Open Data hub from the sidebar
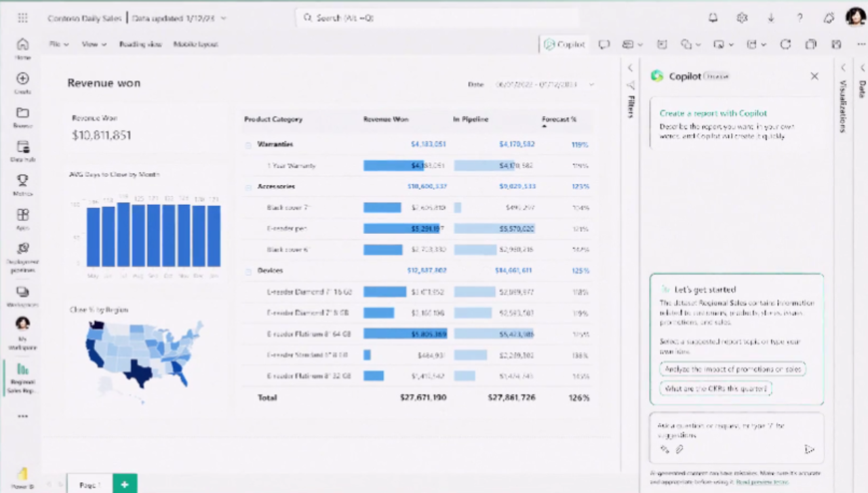The image size is (868, 493). (x=22, y=151)
